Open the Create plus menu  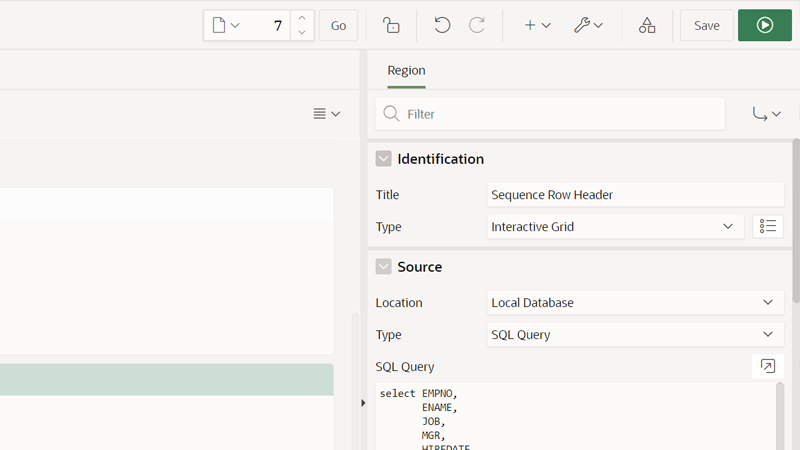[537, 25]
